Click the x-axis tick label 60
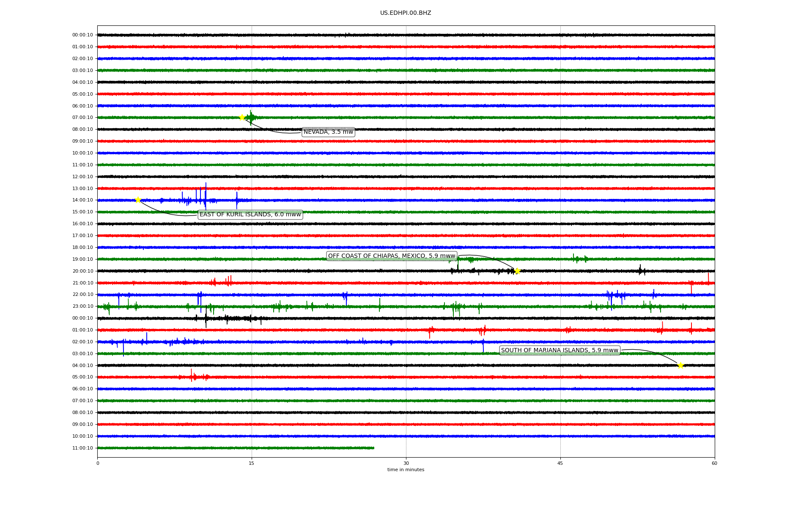This screenshot has width=812, height=508. coord(714,463)
